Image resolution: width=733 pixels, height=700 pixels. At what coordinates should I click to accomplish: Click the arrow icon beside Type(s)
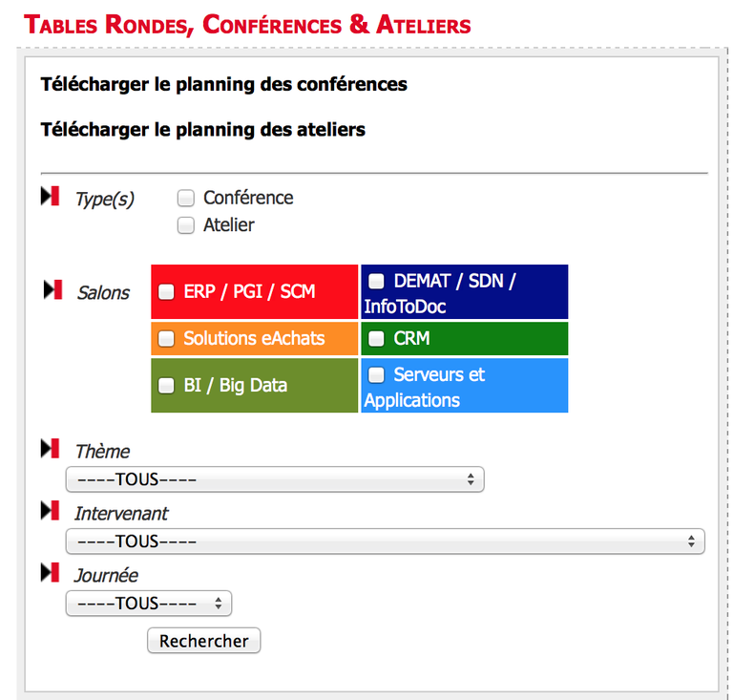click(50, 196)
